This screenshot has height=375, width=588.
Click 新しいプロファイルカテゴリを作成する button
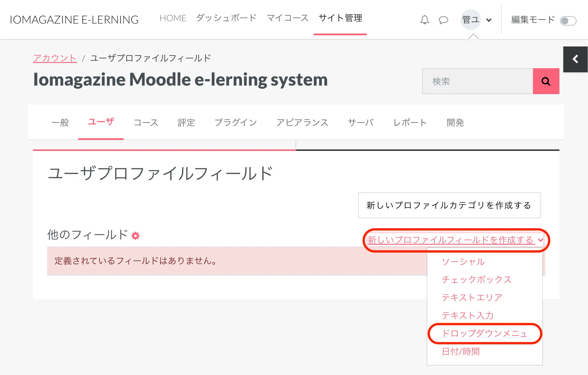click(x=449, y=205)
